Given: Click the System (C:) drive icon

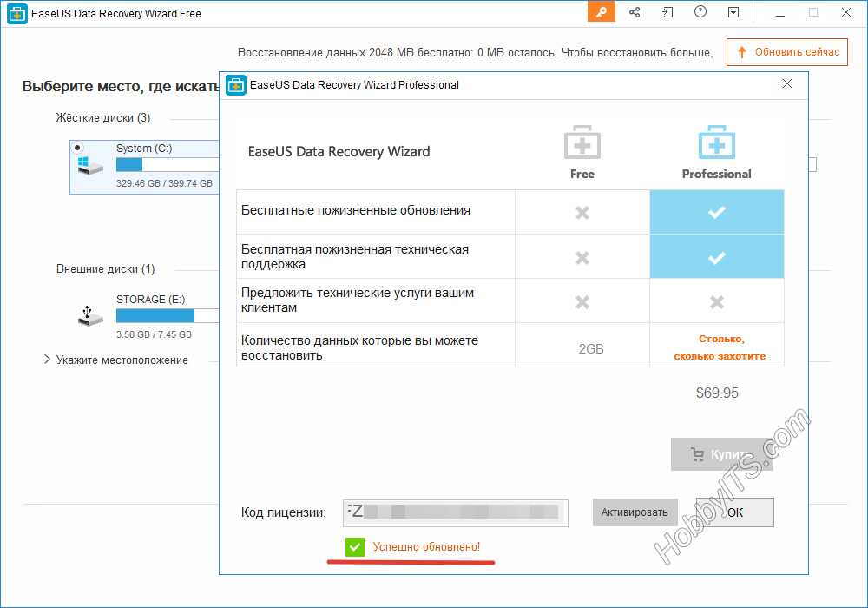Looking at the screenshot, I should pos(89,164).
